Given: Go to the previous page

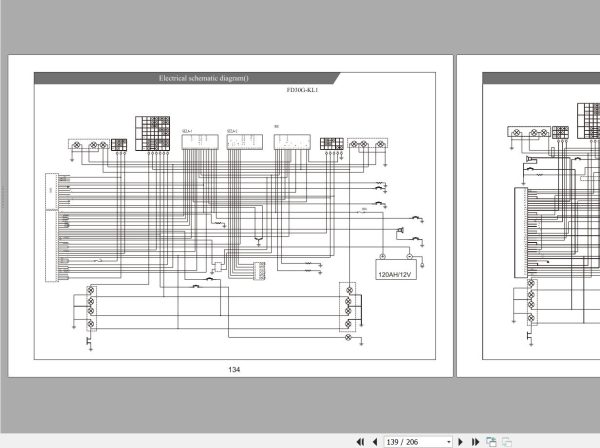Looking at the screenshot, I should coord(375,442).
